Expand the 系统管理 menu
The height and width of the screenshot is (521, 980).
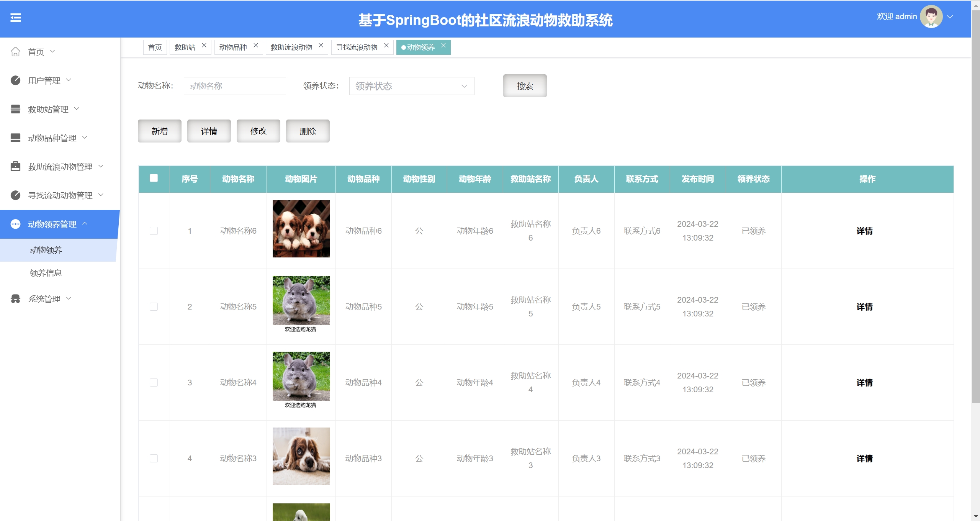click(69, 298)
